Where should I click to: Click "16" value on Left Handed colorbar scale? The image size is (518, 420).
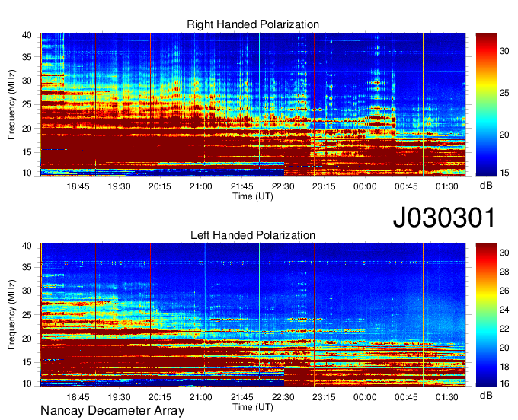pyautogui.click(x=504, y=383)
